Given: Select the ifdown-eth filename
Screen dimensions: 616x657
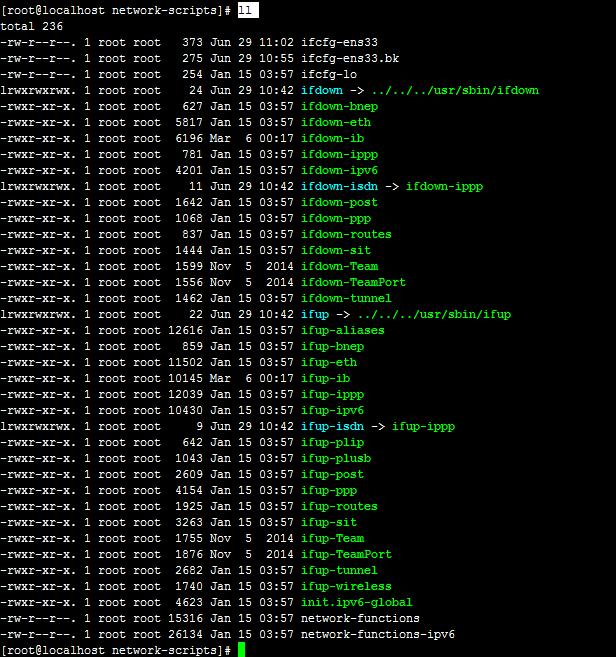Looking at the screenshot, I should (336, 122).
